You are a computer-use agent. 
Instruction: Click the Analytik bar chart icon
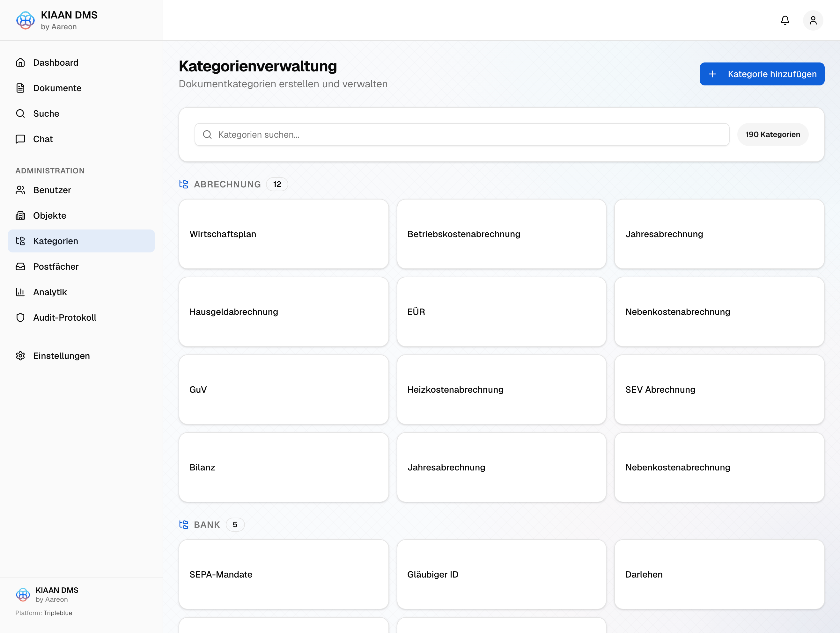click(x=20, y=292)
